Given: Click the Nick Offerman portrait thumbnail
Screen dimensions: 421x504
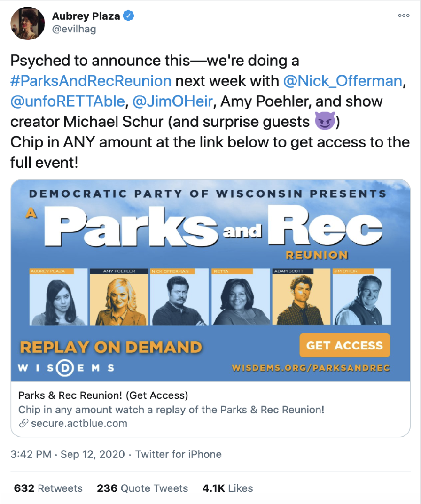Looking at the screenshot, I should point(179,297).
